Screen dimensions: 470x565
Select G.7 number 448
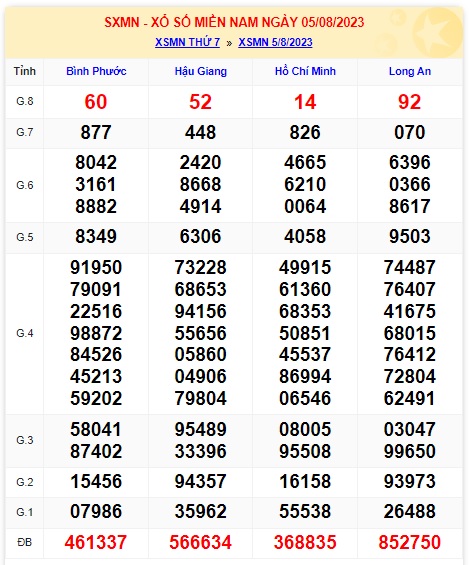pos(200,132)
